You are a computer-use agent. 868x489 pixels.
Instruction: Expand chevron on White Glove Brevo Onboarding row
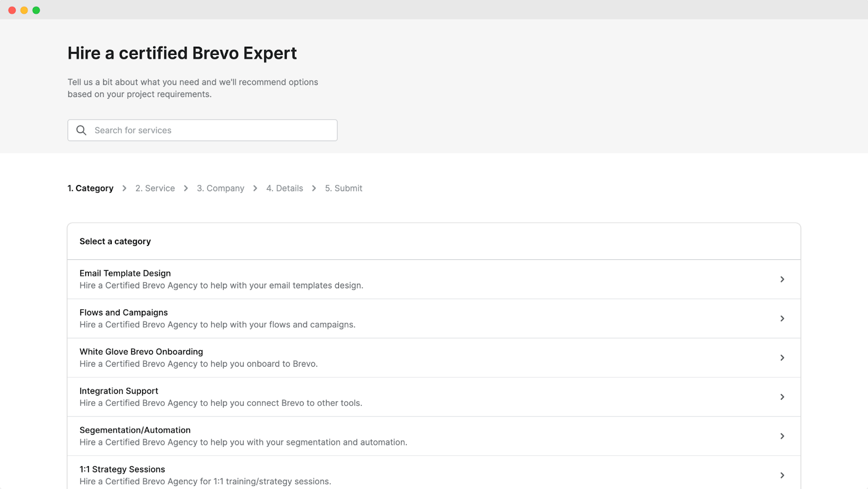[x=782, y=358]
